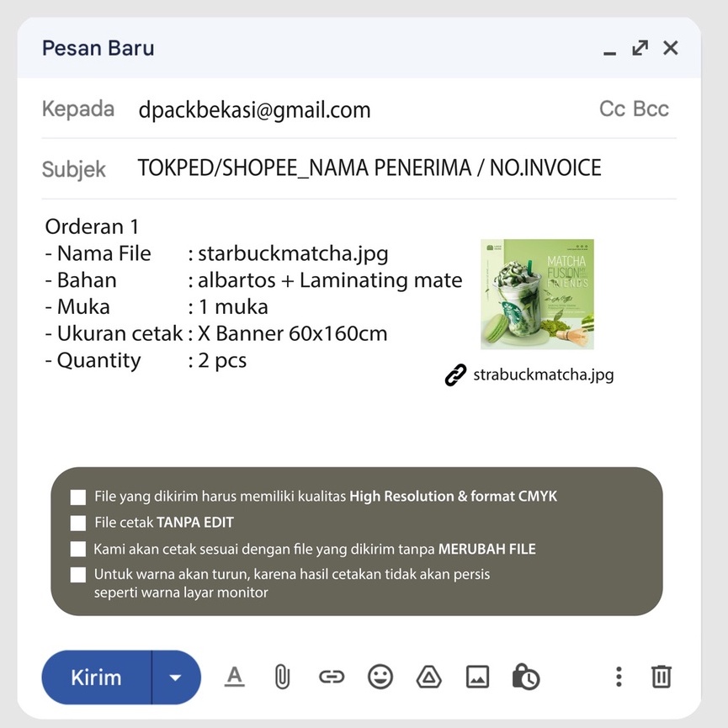Viewport: 728px width, 728px height.
Task: Check File cetak TANPA EDIT checkbox
Action: tap(78, 523)
